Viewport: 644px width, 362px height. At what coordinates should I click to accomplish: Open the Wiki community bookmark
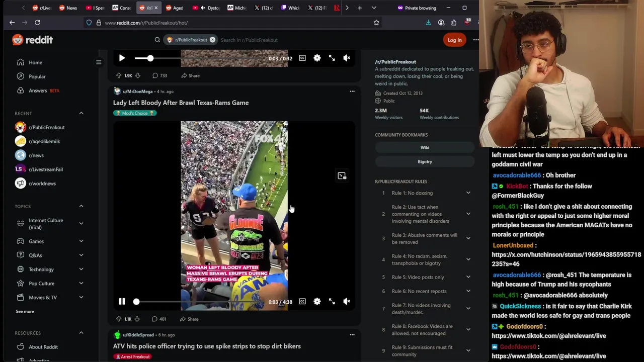[x=425, y=148]
